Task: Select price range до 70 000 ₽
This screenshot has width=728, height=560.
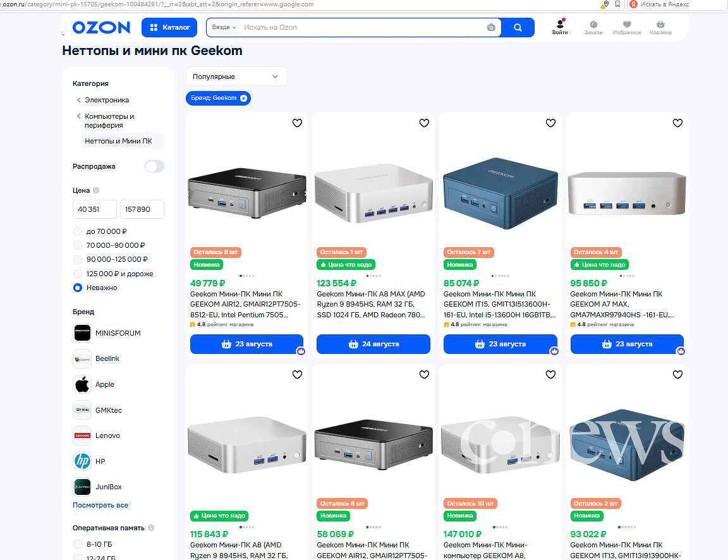Action: point(78,231)
